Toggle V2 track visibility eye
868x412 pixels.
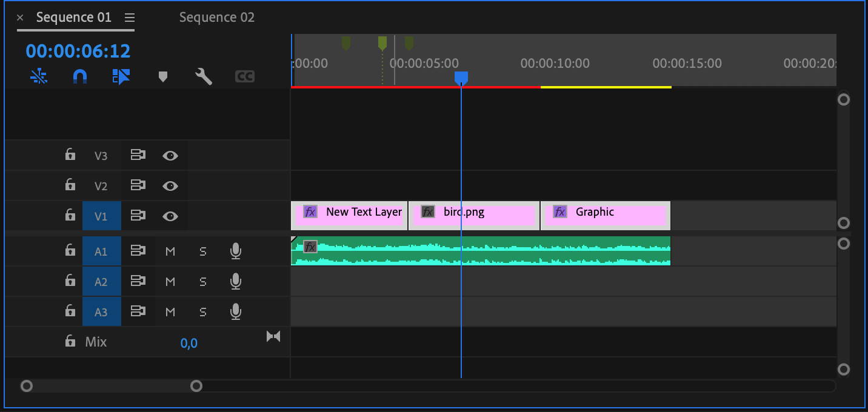pos(170,186)
